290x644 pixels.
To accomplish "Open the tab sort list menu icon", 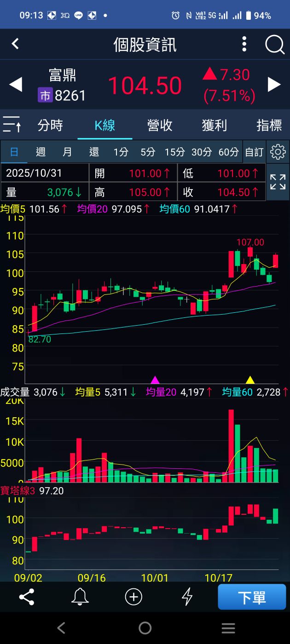I will pos(12,125).
